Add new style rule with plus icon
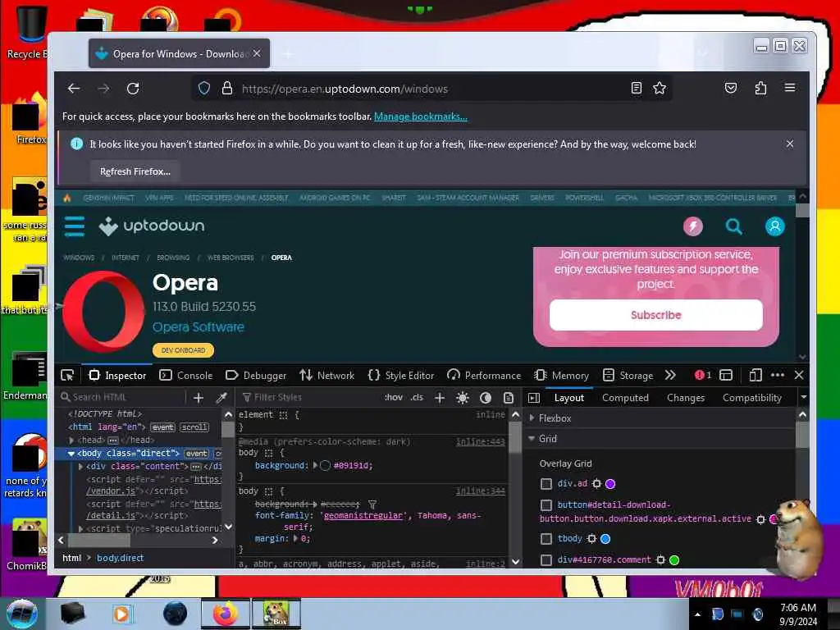 pyautogui.click(x=440, y=398)
